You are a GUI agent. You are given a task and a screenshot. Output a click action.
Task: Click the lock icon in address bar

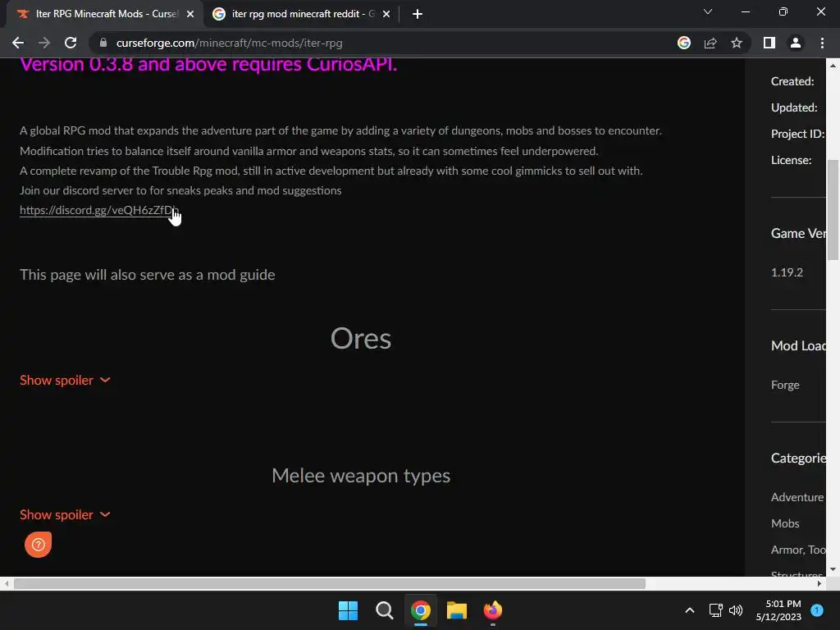(x=103, y=43)
